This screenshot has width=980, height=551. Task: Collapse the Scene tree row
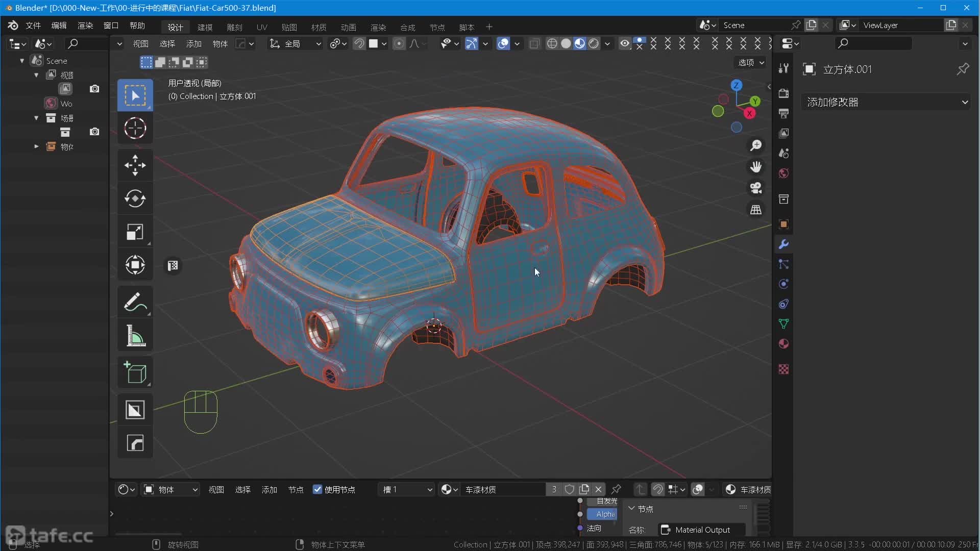[22, 61]
